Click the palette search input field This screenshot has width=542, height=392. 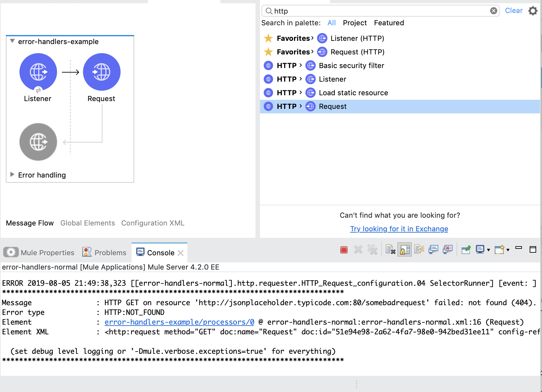pyautogui.click(x=379, y=11)
